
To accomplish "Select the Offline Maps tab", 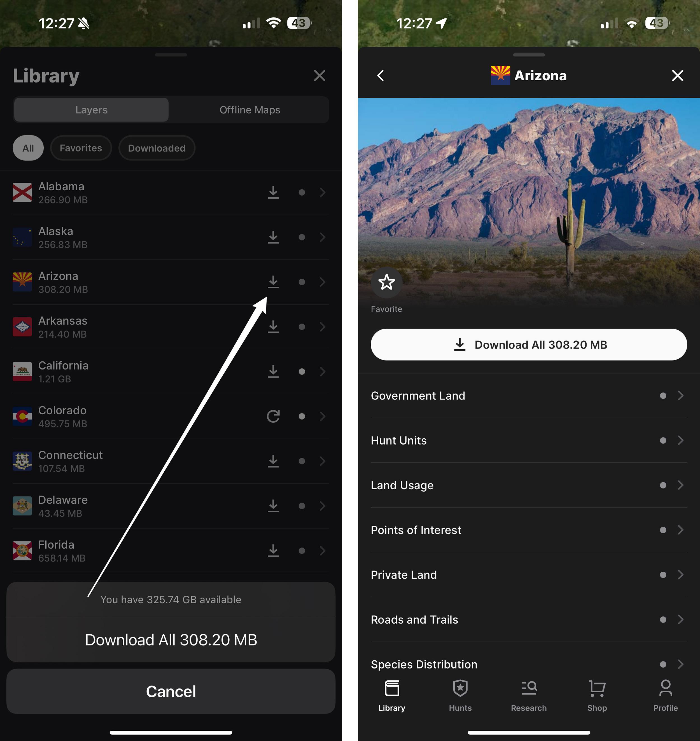I will (x=250, y=110).
